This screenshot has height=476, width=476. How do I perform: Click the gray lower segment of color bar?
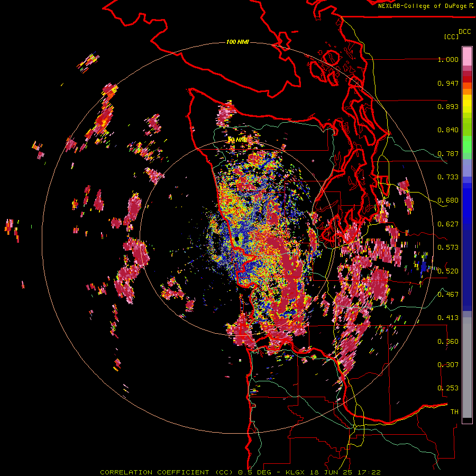(467, 368)
